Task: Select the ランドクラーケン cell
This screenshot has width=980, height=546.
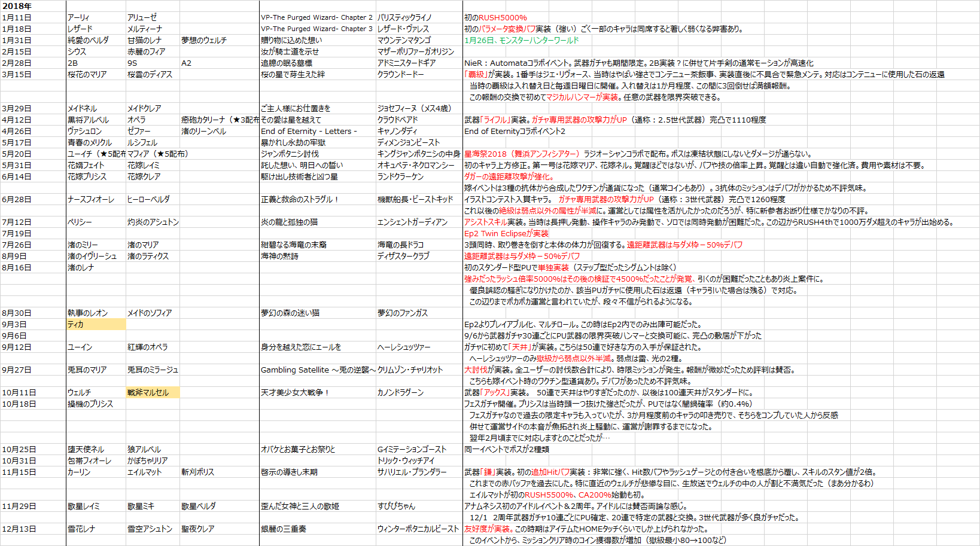Action: 419,176
